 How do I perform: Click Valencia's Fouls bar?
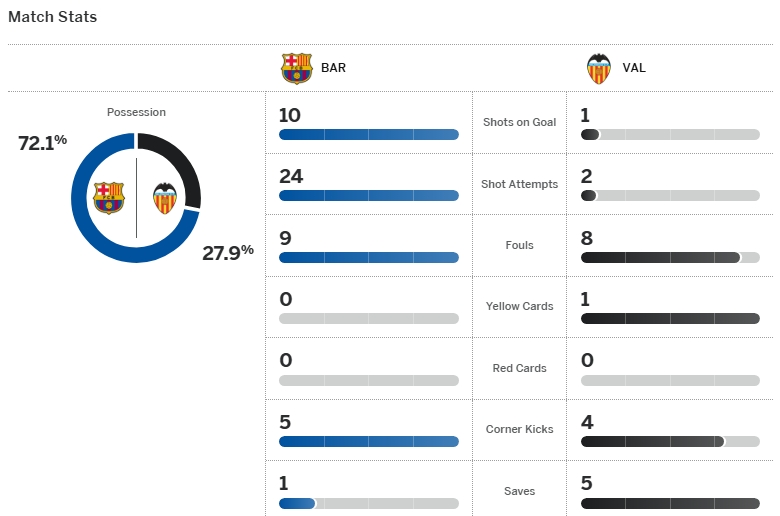pos(670,257)
